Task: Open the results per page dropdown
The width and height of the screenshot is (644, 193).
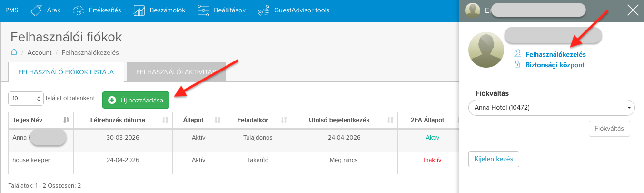Action: point(26,98)
